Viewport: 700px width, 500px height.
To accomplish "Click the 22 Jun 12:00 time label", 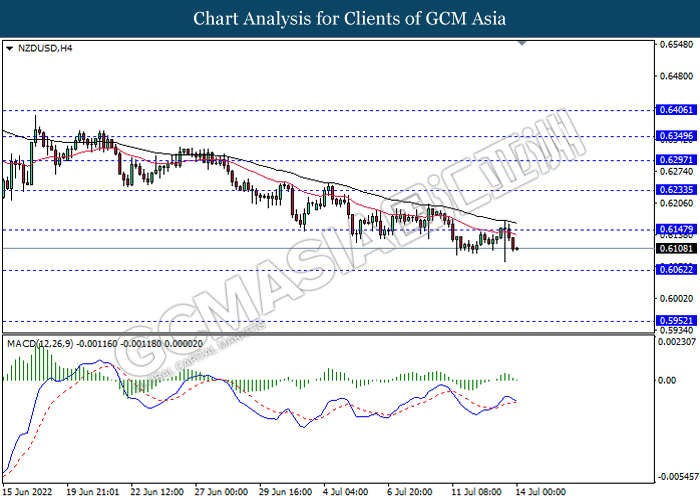I will (157, 492).
